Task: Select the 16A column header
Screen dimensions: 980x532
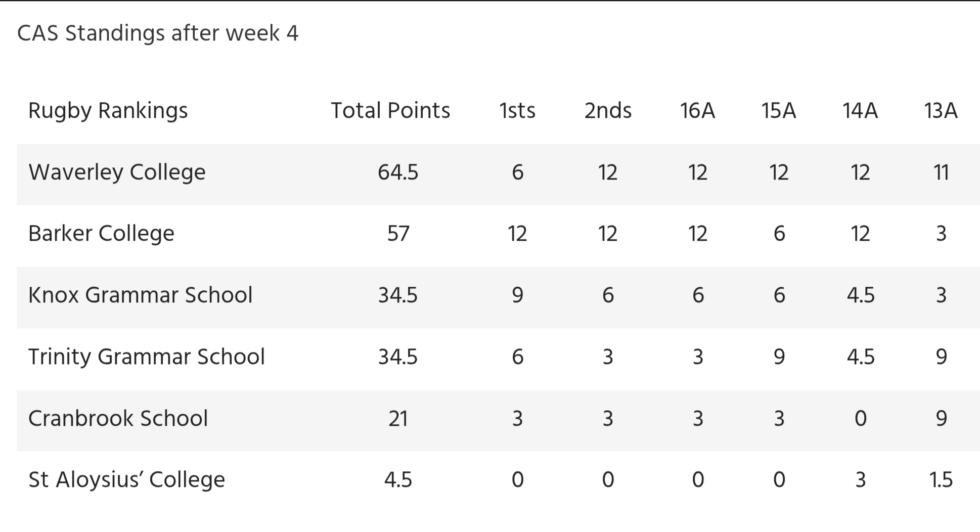Action: (x=697, y=110)
